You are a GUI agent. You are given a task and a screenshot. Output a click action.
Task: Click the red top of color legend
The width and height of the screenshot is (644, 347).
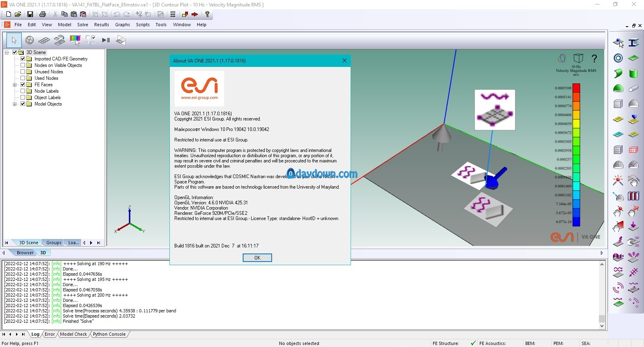576,88
